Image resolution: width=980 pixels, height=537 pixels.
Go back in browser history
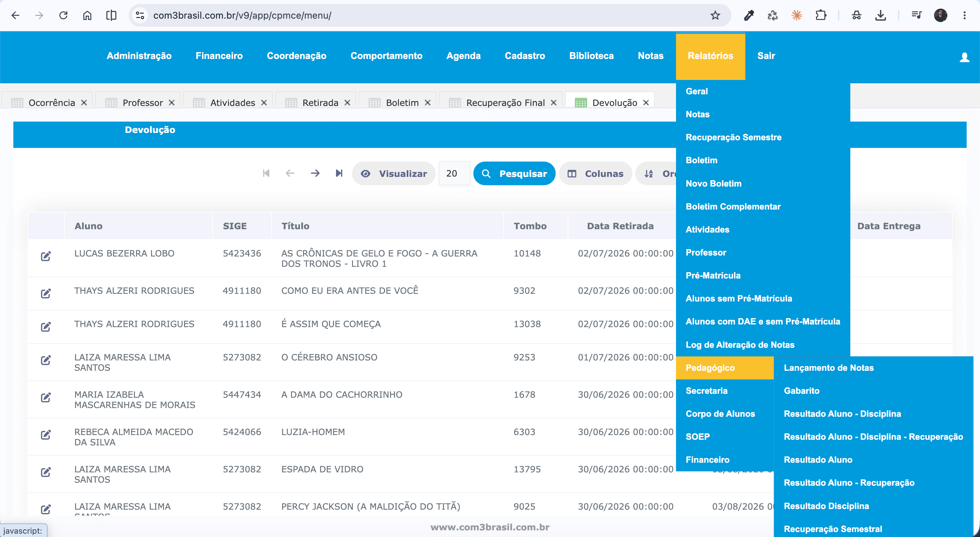point(15,15)
